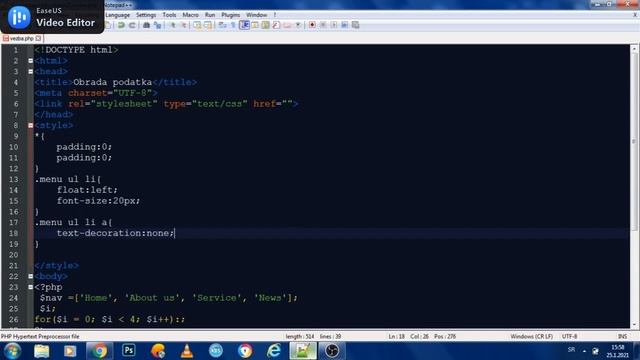Open Internet Explorer from taskbar

click(x=273, y=351)
